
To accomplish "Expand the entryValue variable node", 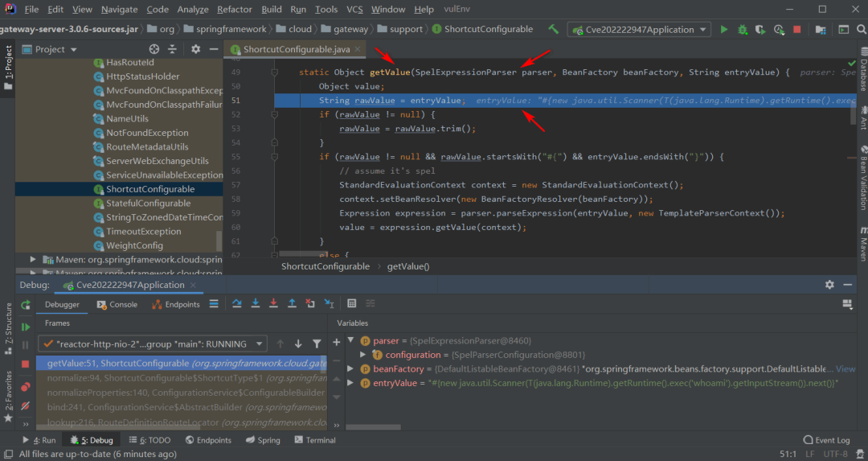I will point(351,383).
